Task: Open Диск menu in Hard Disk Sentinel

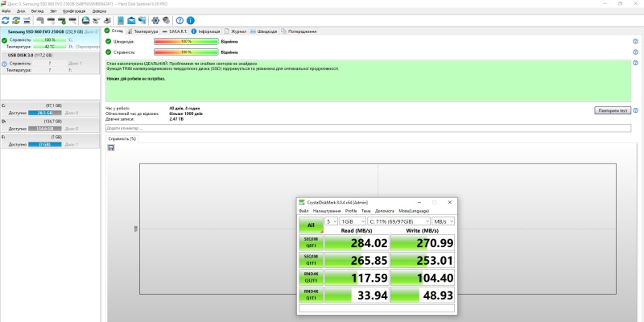Action: 21,11
